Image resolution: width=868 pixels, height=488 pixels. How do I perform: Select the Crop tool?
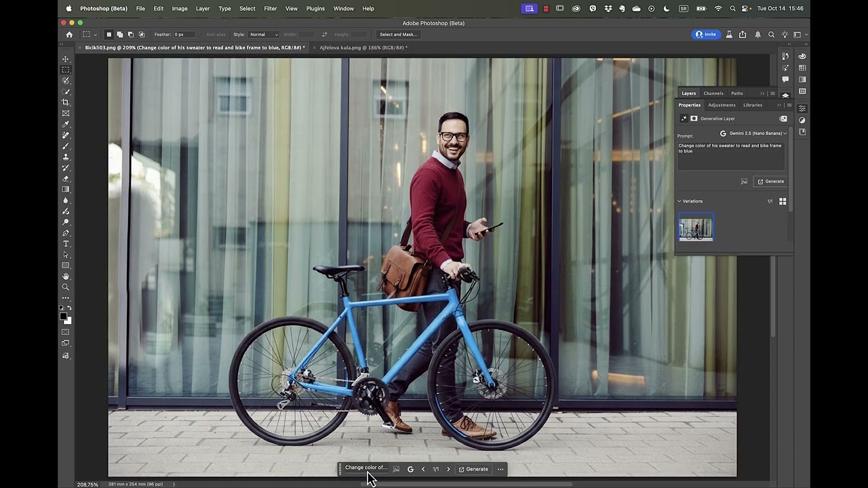point(66,102)
